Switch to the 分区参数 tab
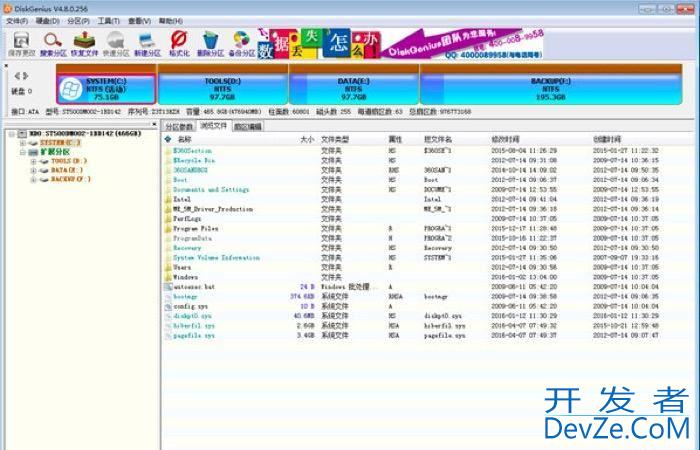The width and height of the screenshot is (700, 450). point(179,127)
